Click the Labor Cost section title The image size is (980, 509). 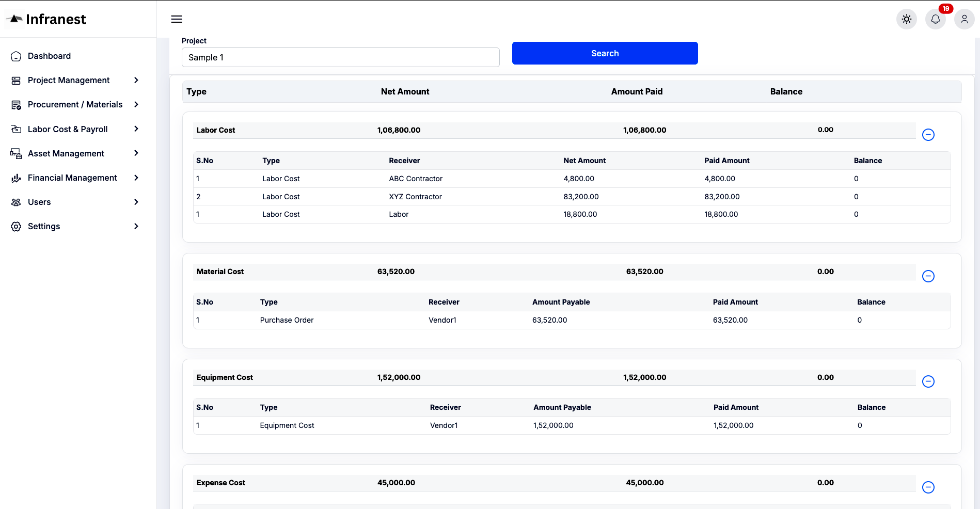tap(216, 130)
